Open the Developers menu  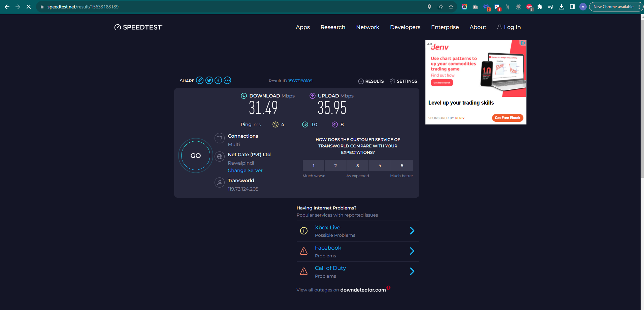pos(405,27)
